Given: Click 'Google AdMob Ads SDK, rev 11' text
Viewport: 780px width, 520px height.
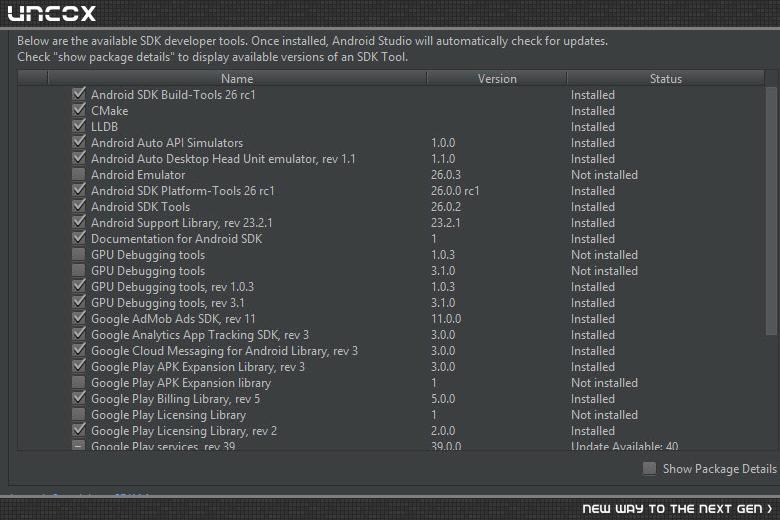Looking at the screenshot, I should [x=173, y=318].
